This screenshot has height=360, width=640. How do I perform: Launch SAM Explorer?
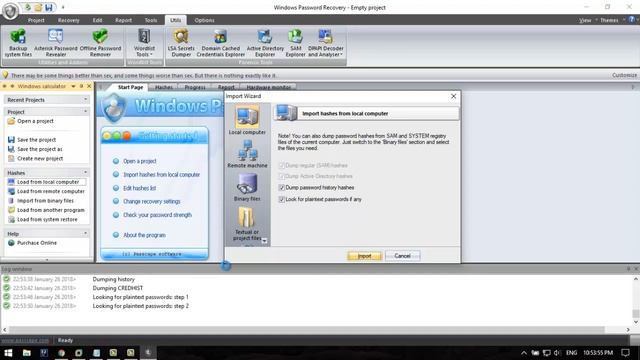[x=296, y=43]
